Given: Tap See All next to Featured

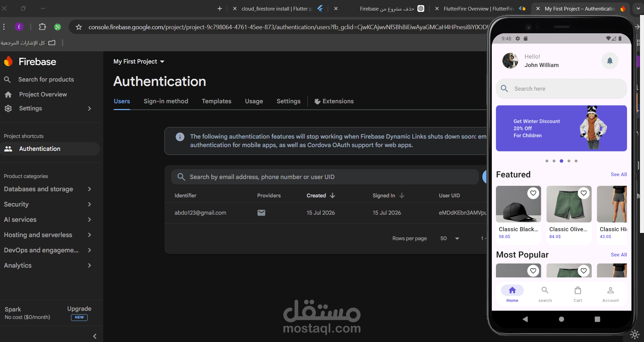Looking at the screenshot, I should click(619, 175).
